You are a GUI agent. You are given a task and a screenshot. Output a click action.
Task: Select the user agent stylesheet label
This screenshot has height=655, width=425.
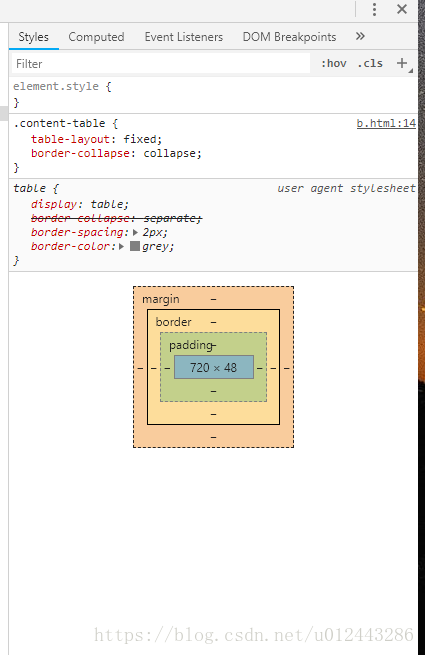click(x=346, y=188)
